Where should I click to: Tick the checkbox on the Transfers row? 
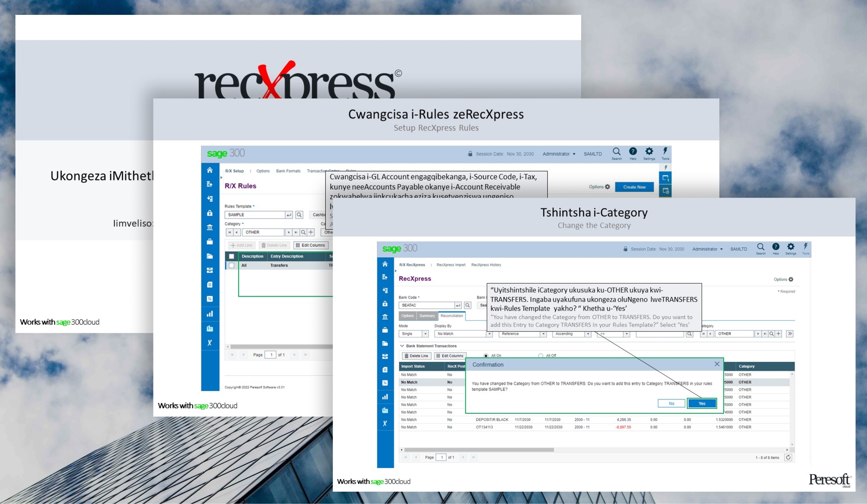[x=231, y=265]
